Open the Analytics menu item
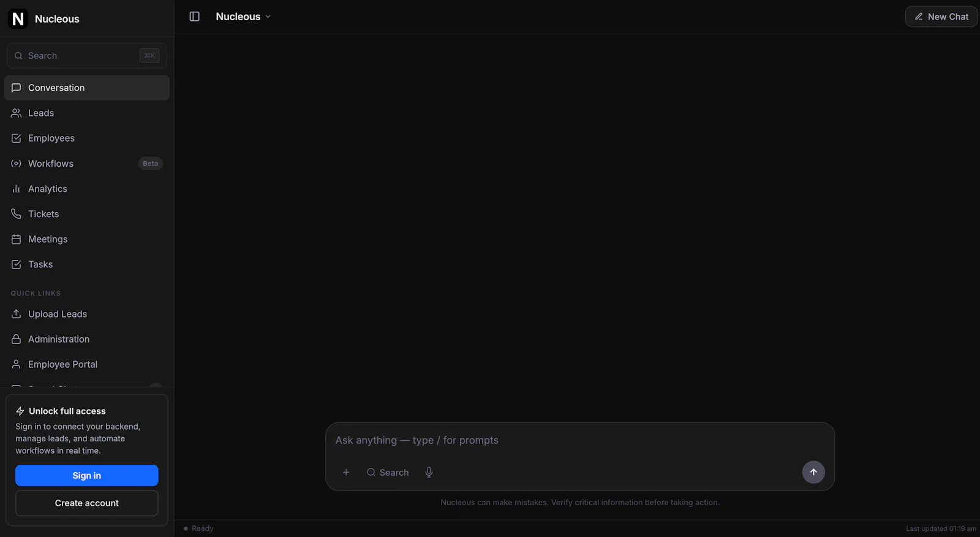This screenshot has height=537, width=980. [x=87, y=189]
